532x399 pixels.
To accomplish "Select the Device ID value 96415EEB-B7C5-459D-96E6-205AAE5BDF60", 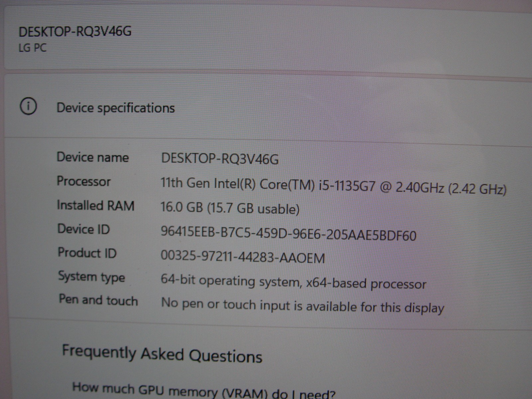I will tap(288, 233).
